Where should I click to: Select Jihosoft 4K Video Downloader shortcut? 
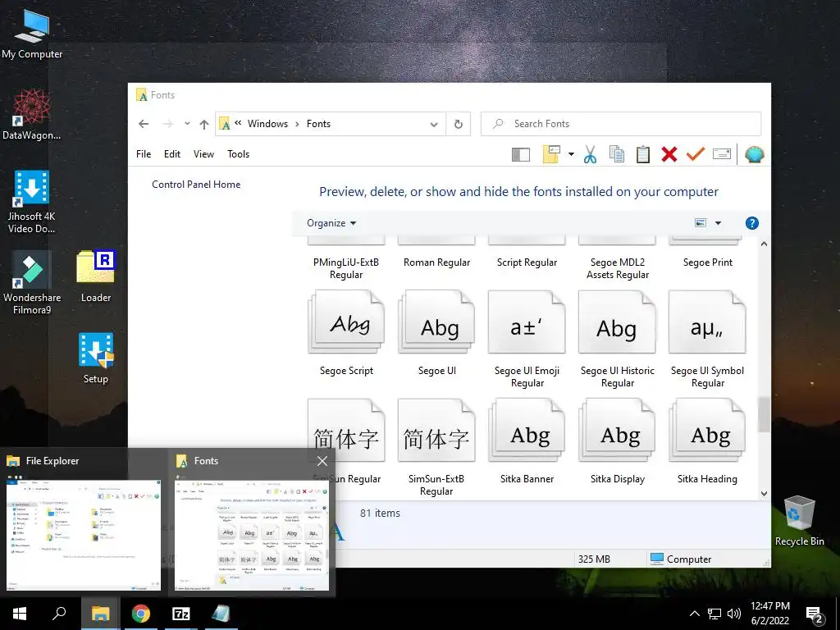pos(32,202)
